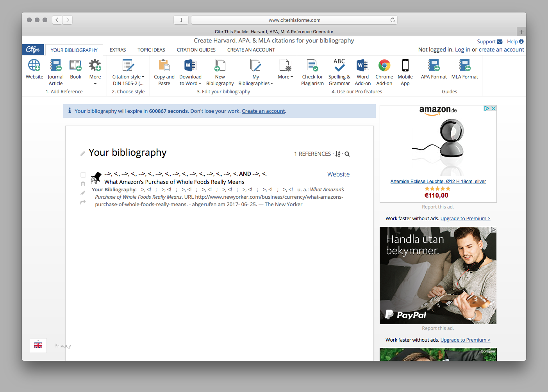
Task: Add a Book reference
Action: coord(75,69)
